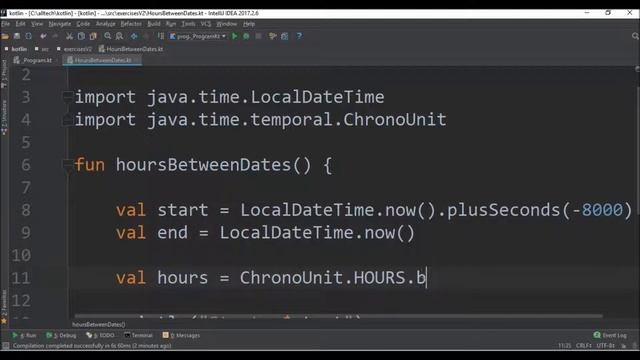Click the exercisesV2 breadcrumb in navigation bar
The width and height of the screenshot is (640, 360).
[x=75, y=49]
